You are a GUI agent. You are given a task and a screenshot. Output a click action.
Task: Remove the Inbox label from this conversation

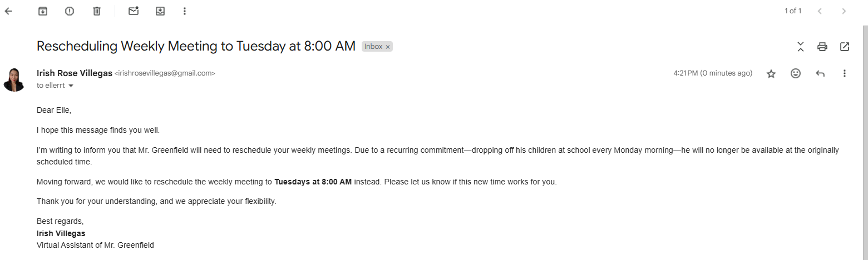click(388, 47)
